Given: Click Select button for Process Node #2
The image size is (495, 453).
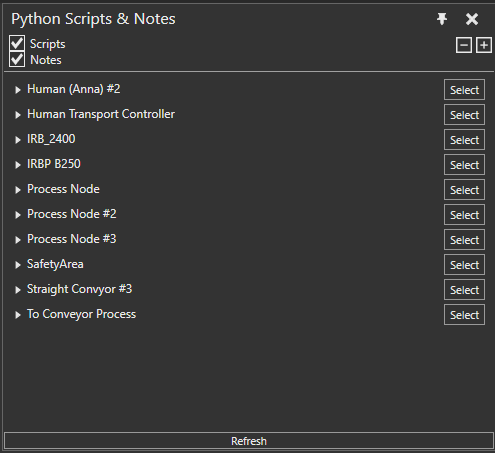Looking at the screenshot, I should (464, 215).
